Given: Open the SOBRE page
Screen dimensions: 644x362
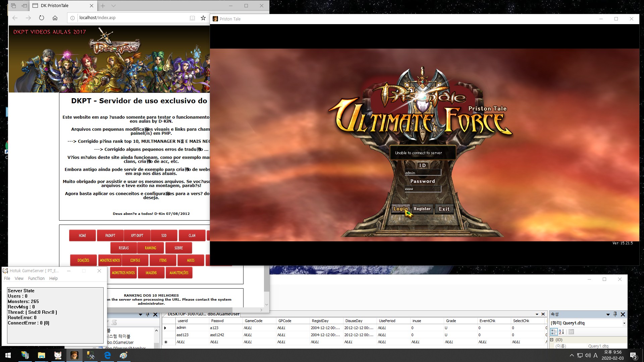Looking at the screenshot, I should pos(179,248).
